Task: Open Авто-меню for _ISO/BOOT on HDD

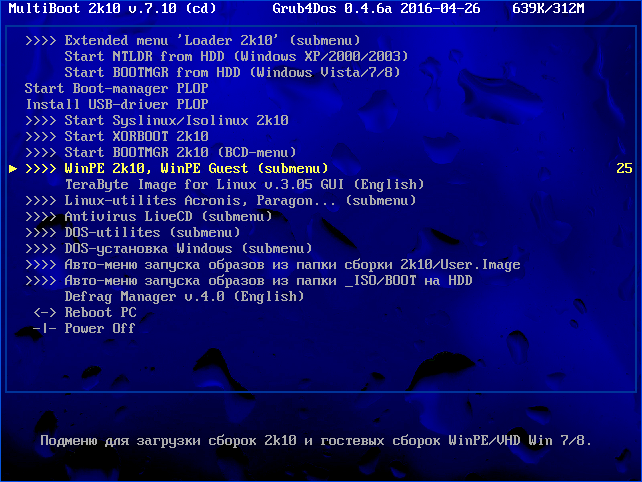Action: click(x=249, y=281)
